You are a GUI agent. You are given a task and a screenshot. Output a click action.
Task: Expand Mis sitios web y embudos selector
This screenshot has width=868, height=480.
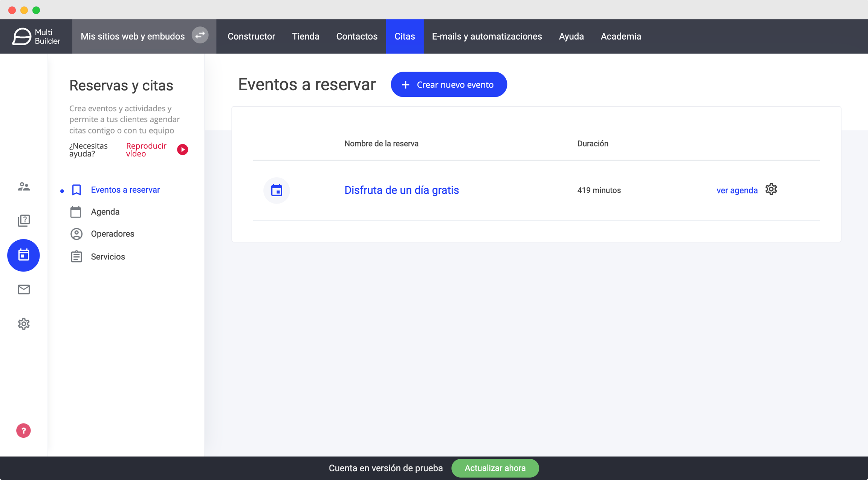[x=133, y=37]
